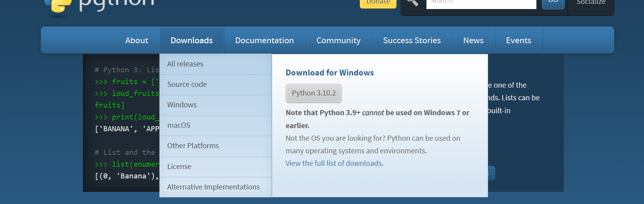The image size is (644, 204).
Task: Click the Donate button
Action: [378, 3]
